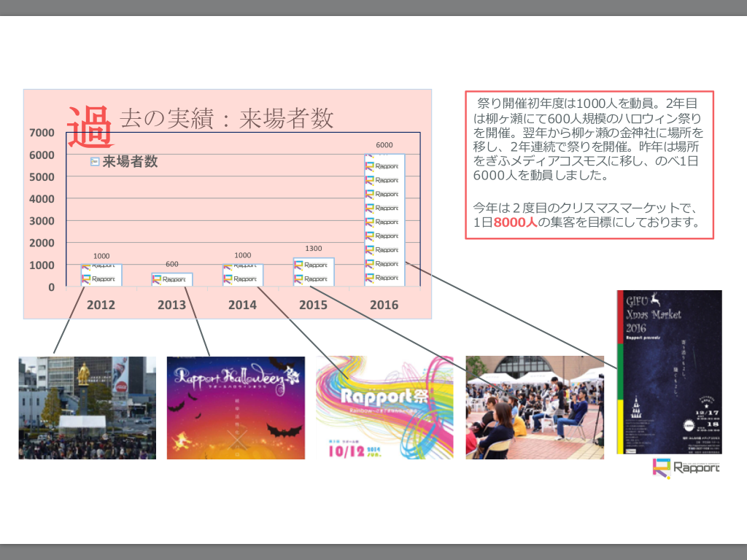
Task: Click the 2014 axis label
Action: (x=242, y=305)
